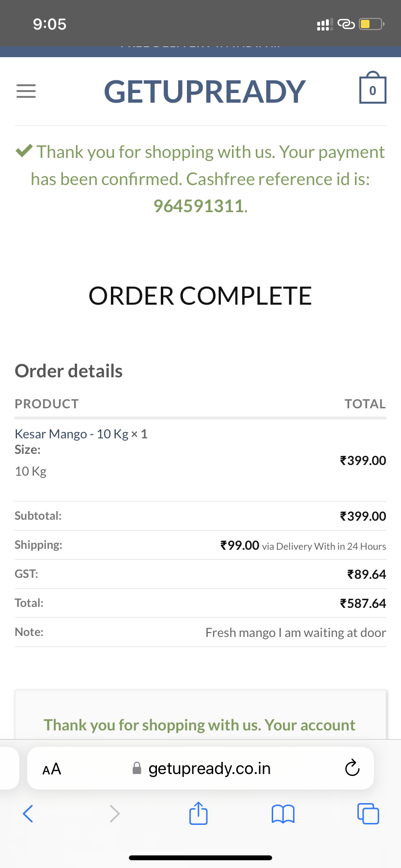Go back with the browser back arrow
This screenshot has height=868, width=401.
click(28, 814)
